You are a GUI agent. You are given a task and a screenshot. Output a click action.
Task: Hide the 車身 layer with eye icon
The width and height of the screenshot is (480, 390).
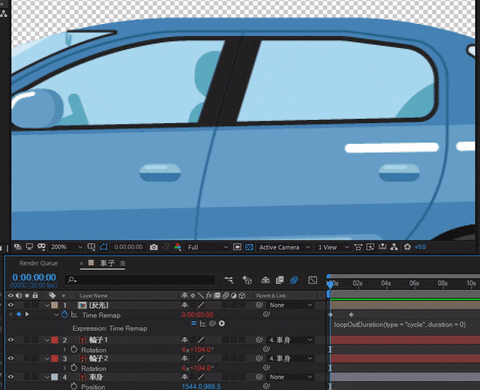pyautogui.click(x=11, y=377)
